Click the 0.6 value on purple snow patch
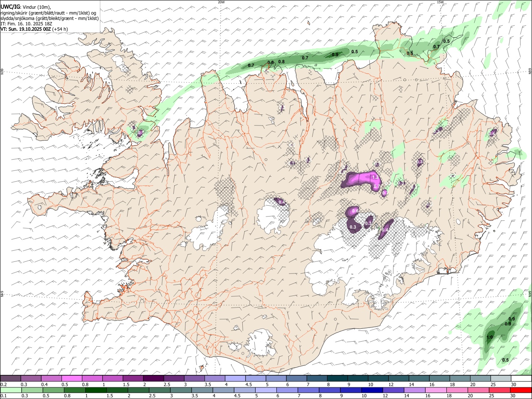 (x=355, y=211)
